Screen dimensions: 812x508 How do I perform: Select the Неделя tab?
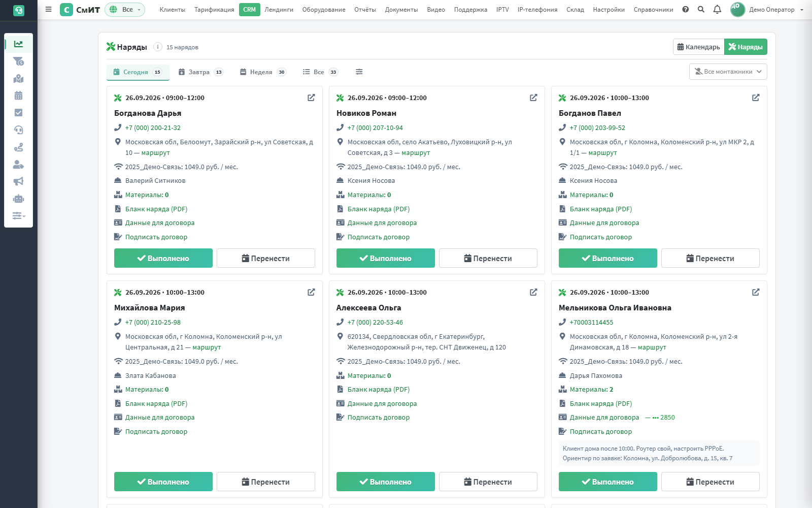click(263, 72)
